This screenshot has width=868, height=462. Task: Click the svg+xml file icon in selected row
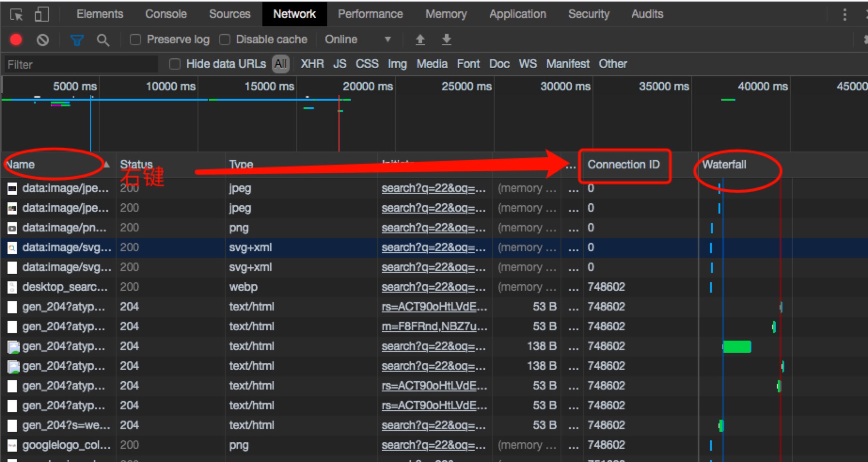[x=12, y=247]
